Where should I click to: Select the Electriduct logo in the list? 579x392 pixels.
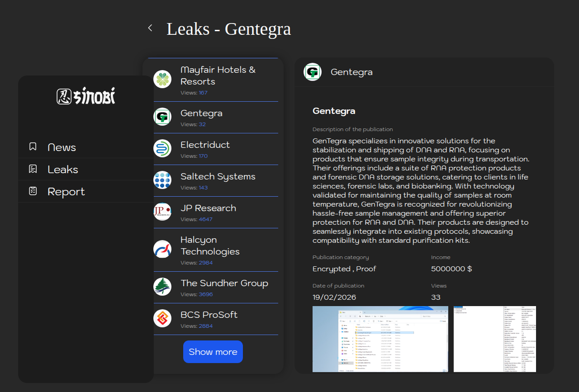click(162, 148)
